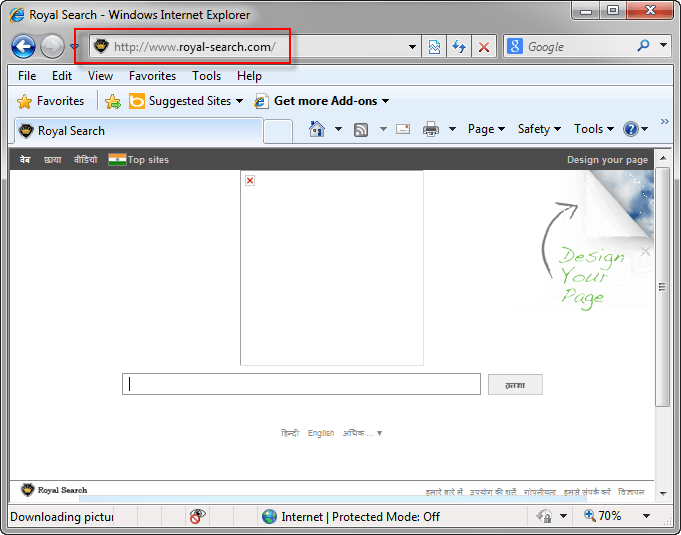Click the वेब link in page header

click(x=25, y=160)
